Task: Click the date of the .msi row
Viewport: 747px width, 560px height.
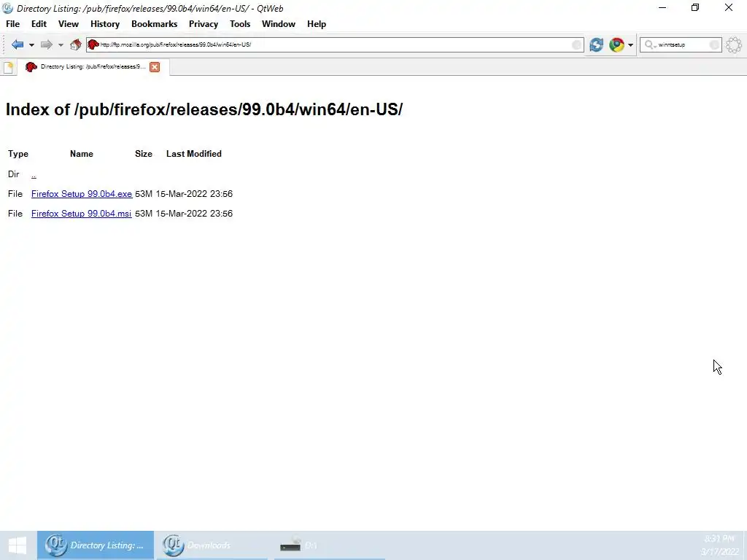Action: pos(194,214)
